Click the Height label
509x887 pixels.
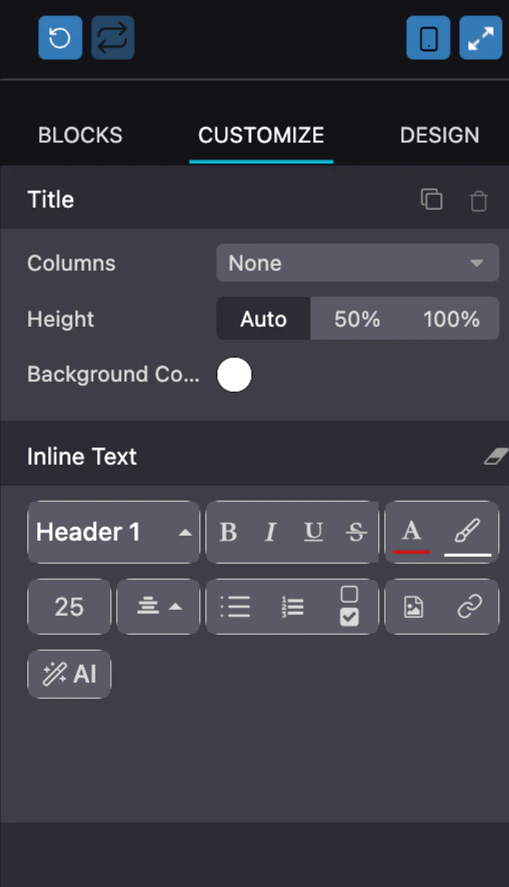tap(61, 319)
